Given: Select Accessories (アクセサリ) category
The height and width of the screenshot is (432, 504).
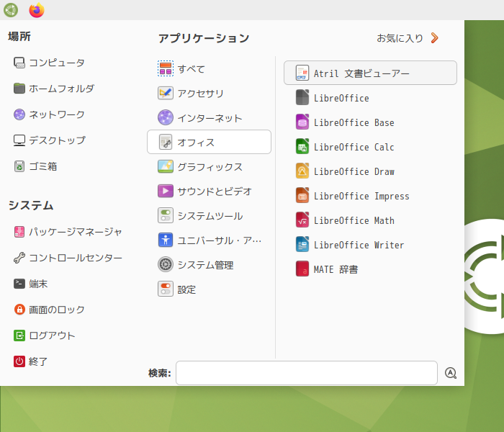Looking at the screenshot, I should [209, 93].
